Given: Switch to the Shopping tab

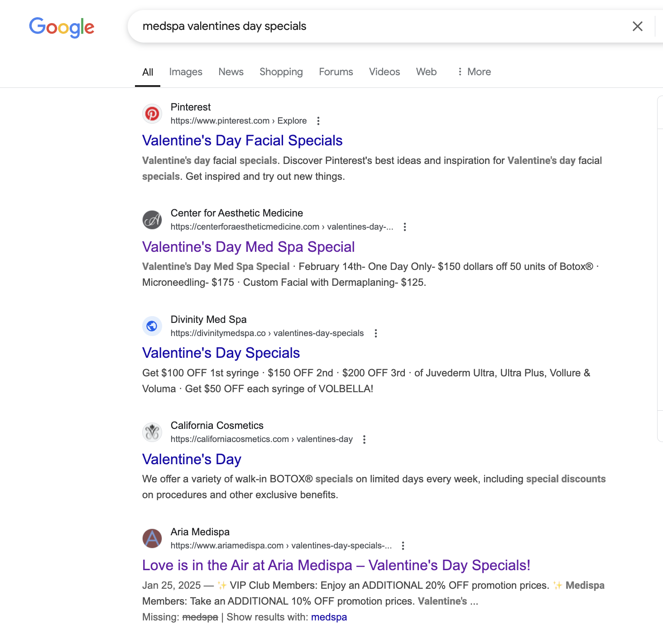Looking at the screenshot, I should (281, 72).
